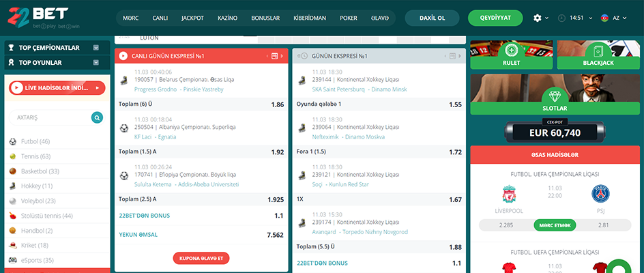Open the Rulet casino tile
The height and width of the screenshot is (273, 644).
[x=512, y=55]
